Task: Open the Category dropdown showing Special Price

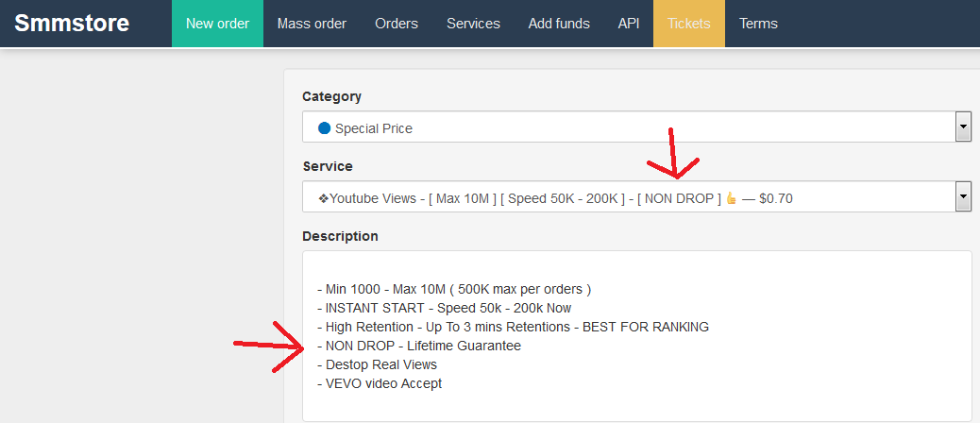Action: [637, 127]
